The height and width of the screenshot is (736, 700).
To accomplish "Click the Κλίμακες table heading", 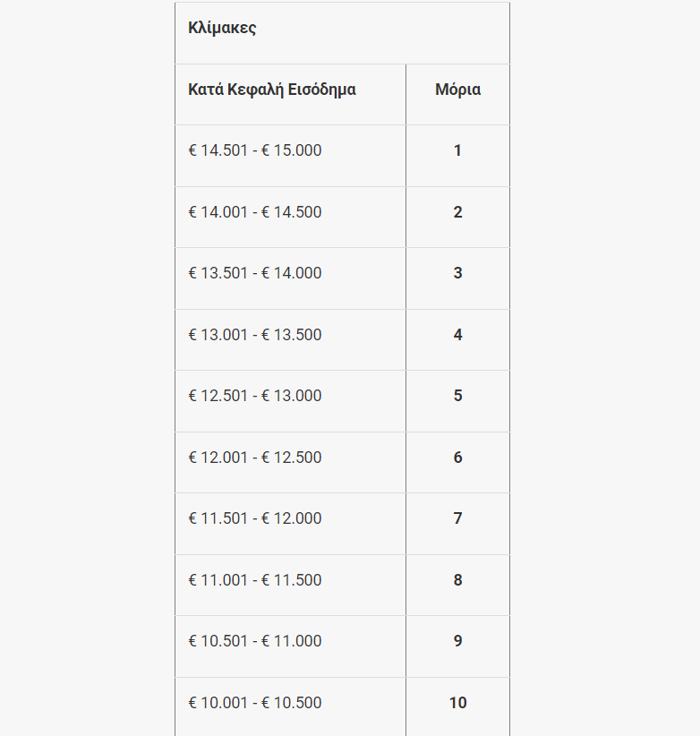I will point(223,28).
